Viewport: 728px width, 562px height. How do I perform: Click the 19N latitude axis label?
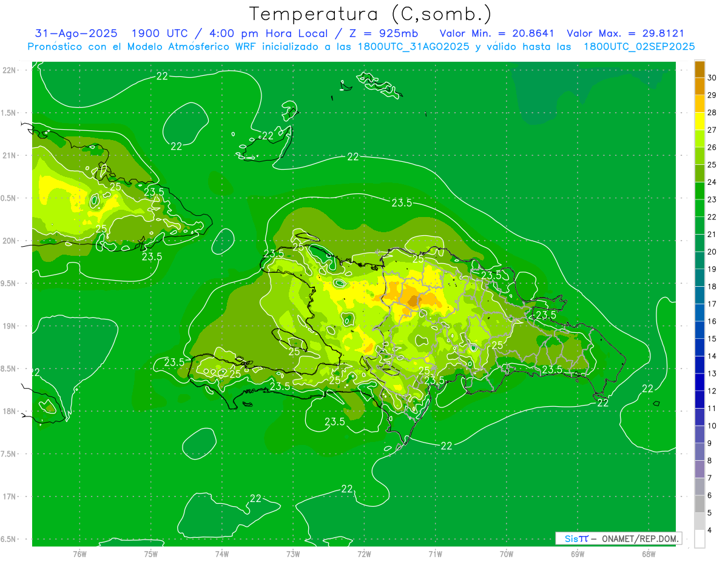pyautogui.click(x=10, y=326)
